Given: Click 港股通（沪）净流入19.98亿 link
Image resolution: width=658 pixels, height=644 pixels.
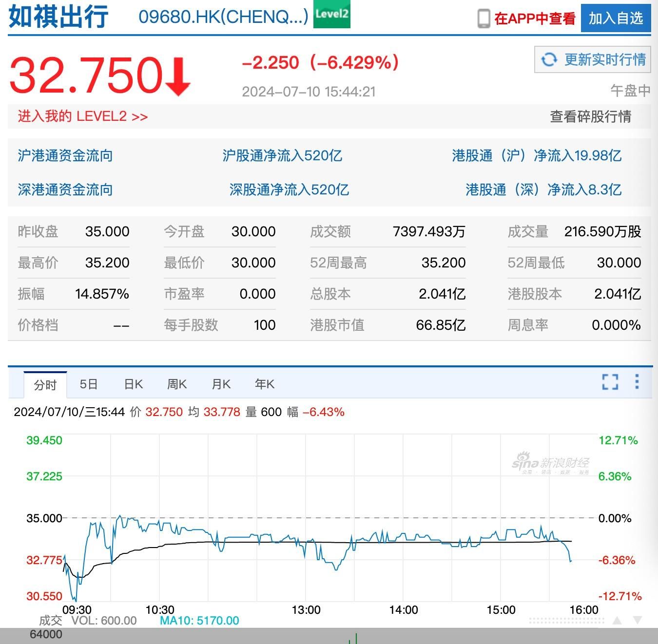Looking at the screenshot, I should 537,155.
